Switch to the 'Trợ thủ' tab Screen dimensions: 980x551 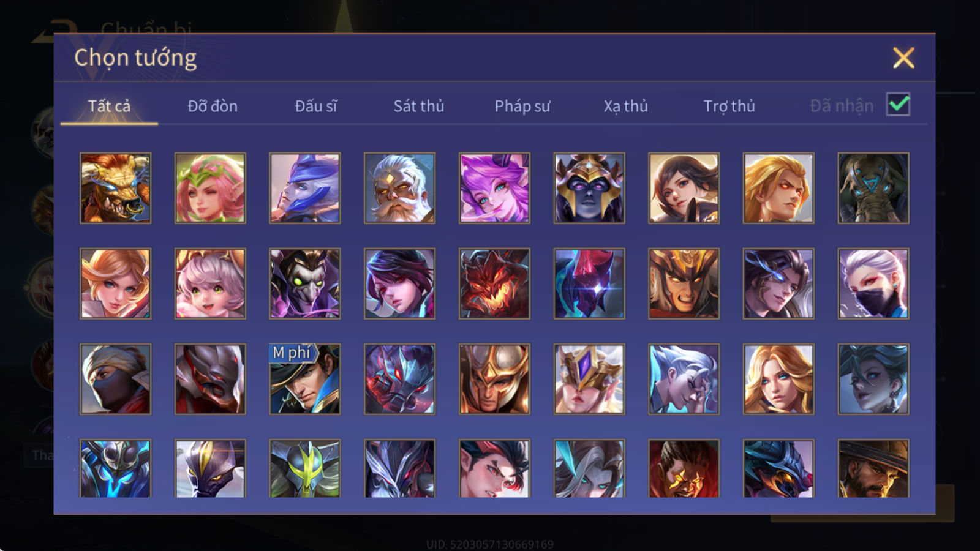click(729, 106)
